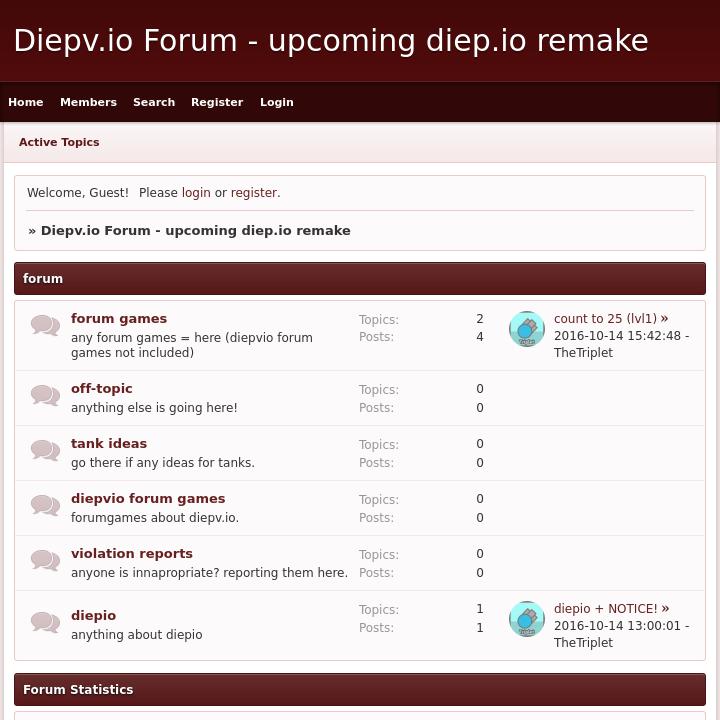This screenshot has height=720, width=720.
Task: Open the violation reports board
Action: (x=132, y=554)
